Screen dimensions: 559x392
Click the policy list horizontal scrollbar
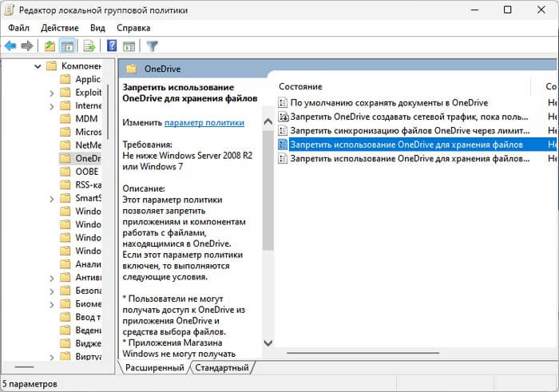[x=363, y=353]
